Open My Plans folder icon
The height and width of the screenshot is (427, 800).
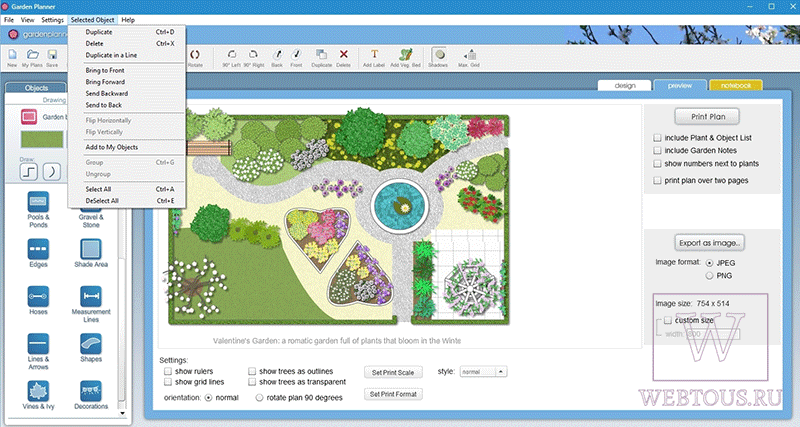coord(33,55)
